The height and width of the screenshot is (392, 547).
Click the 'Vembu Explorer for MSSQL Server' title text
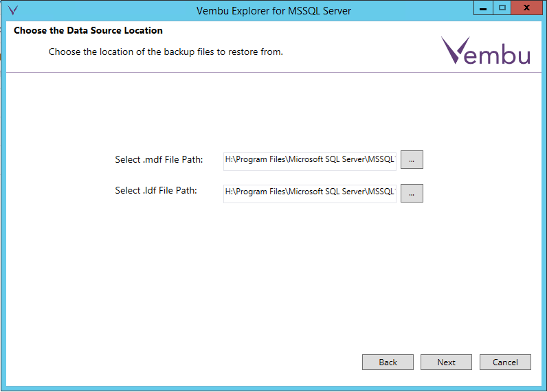coord(274,11)
